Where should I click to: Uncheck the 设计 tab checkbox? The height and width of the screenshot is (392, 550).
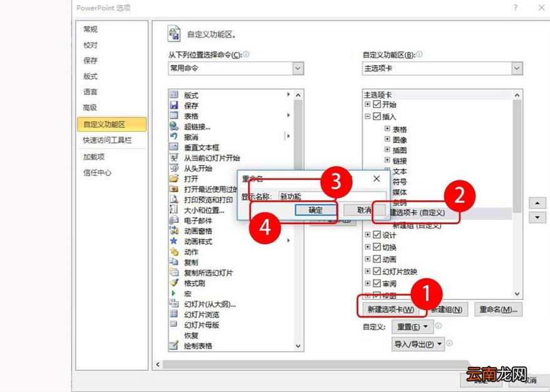(376, 235)
